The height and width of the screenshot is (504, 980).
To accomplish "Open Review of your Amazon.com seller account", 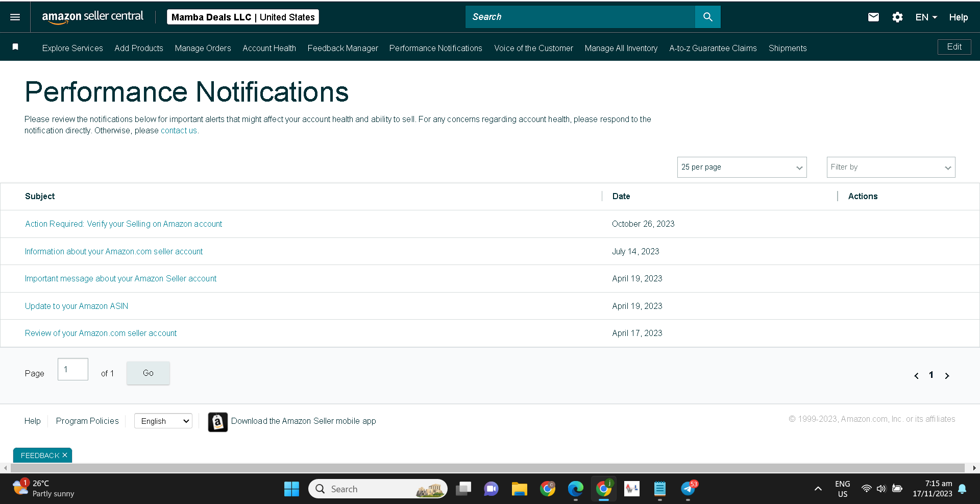I will click(101, 333).
